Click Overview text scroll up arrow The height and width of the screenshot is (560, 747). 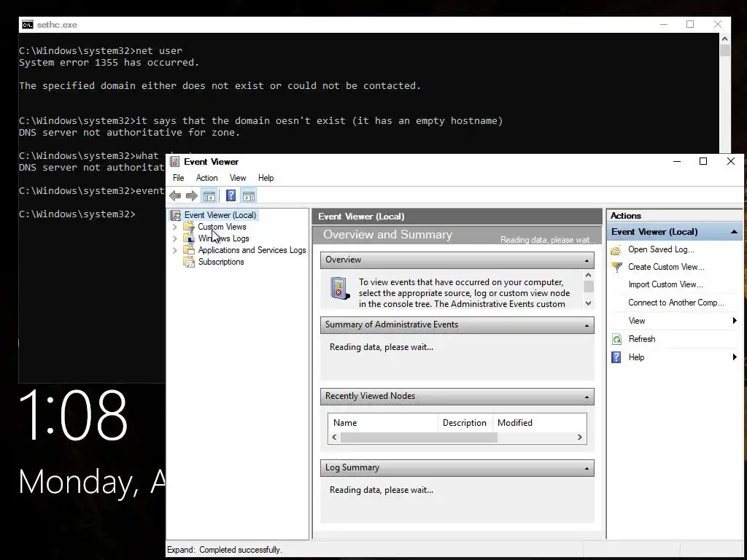click(589, 275)
